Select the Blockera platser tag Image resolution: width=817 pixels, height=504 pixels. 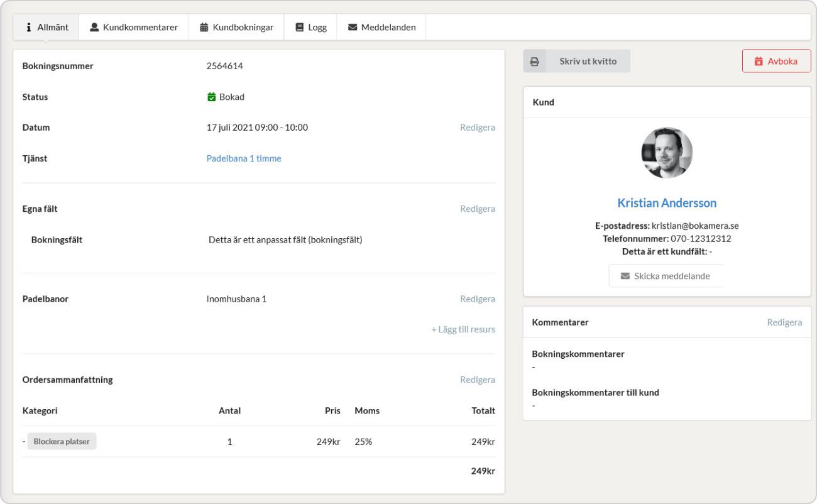point(62,441)
